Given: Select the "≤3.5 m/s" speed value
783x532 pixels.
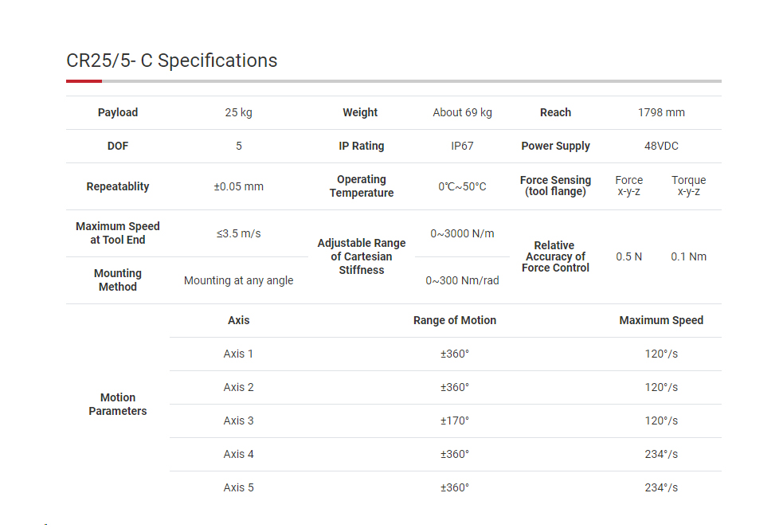Looking at the screenshot, I should 238,234.
